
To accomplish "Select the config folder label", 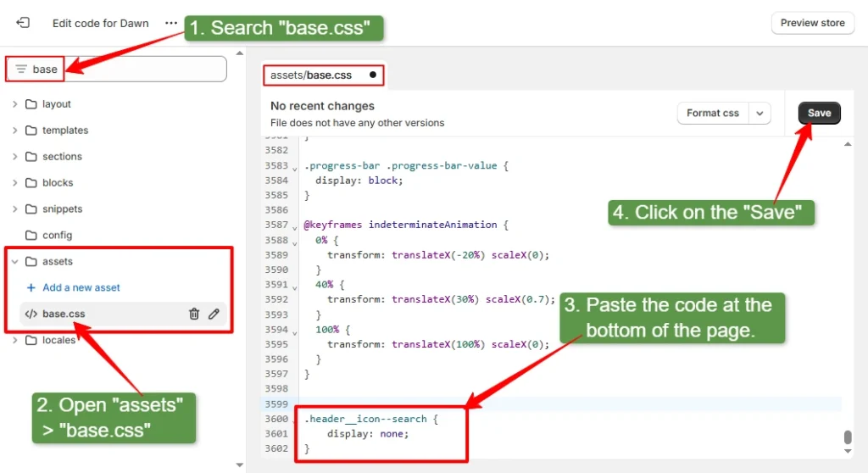I will coord(57,235).
